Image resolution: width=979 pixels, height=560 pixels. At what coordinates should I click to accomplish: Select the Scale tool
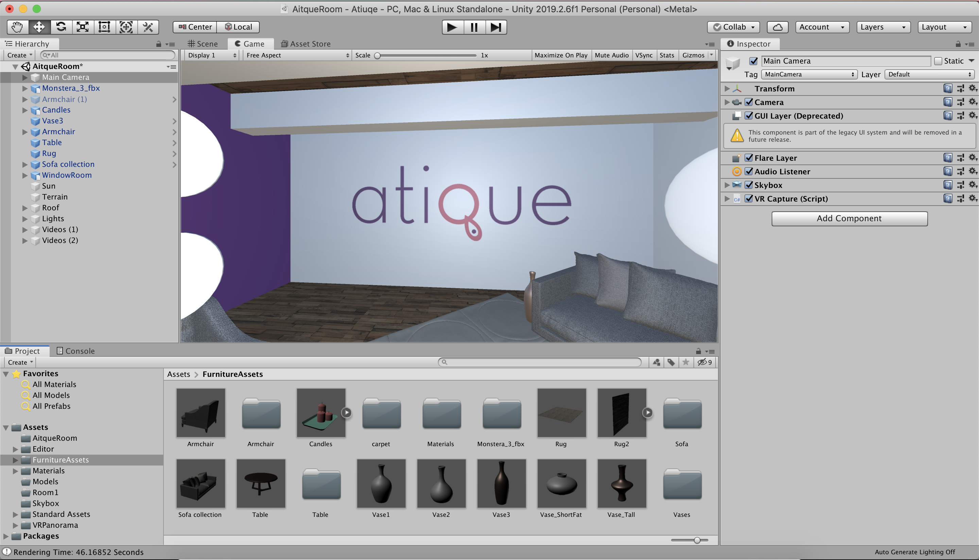coord(82,27)
